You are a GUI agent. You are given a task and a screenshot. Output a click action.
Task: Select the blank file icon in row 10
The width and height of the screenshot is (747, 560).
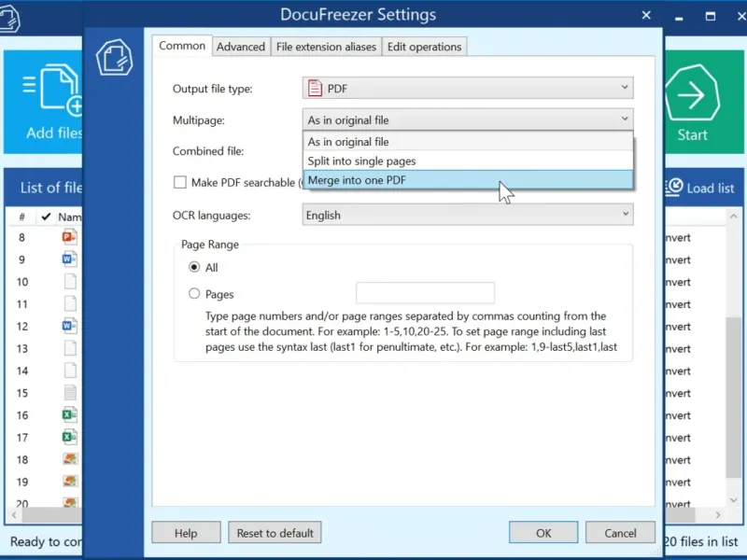(x=70, y=282)
